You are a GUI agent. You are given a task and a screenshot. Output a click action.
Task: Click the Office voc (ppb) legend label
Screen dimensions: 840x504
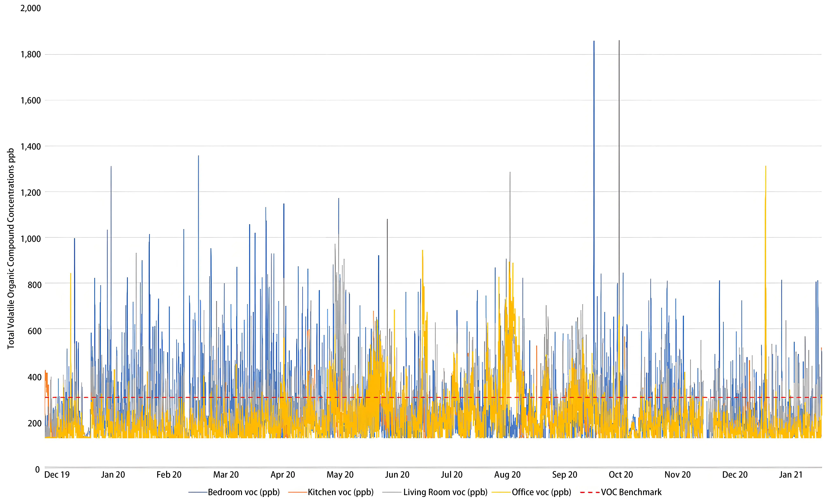point(542,492)
